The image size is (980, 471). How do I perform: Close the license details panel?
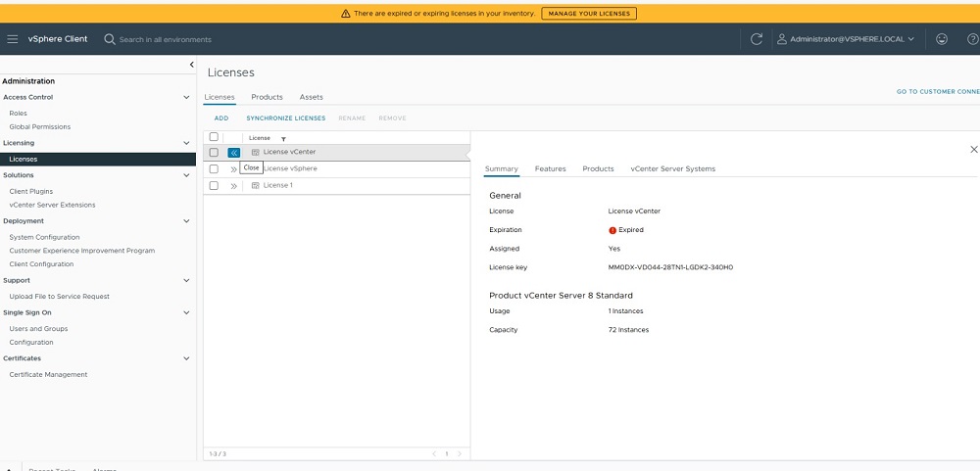[973, 149]
